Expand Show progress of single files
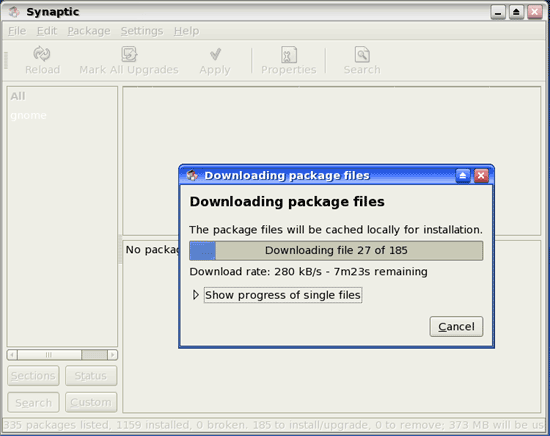This screenshot has width=550, height=436. tap(283, 295)
